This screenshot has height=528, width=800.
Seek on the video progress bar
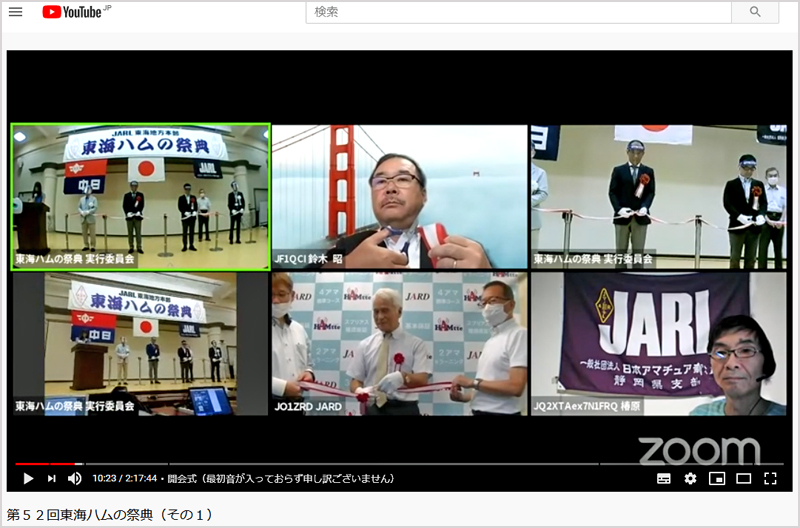399,464
